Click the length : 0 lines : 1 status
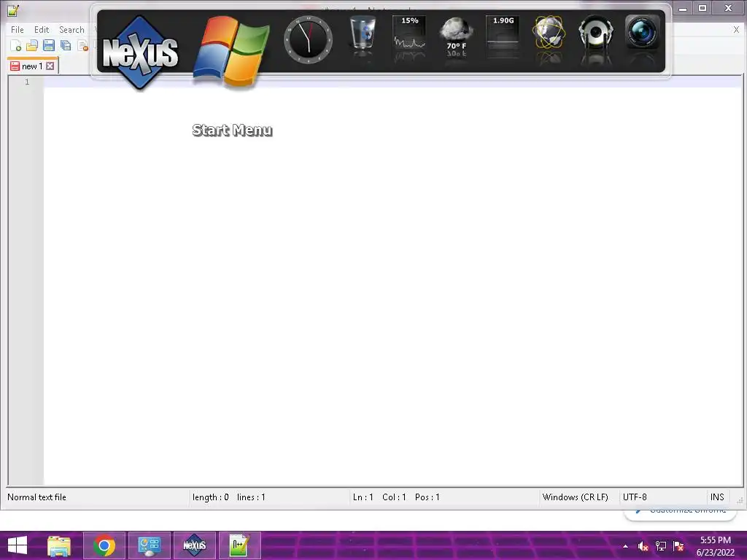 pyautogui.click(x=228, y=497)
